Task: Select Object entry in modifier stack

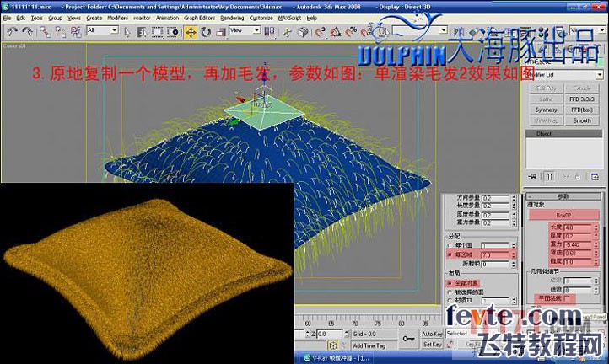Action: point(563,134)
